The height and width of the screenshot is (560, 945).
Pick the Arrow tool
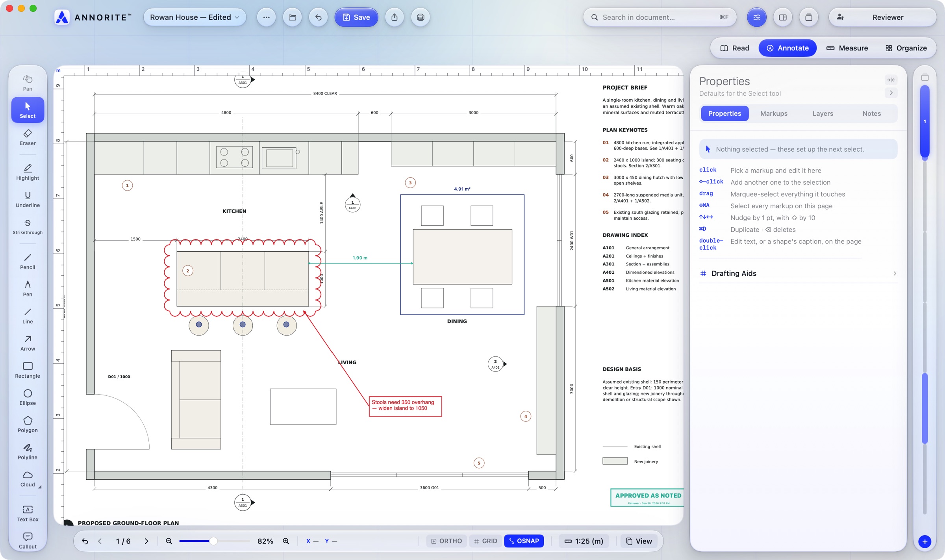click(28, 343)
